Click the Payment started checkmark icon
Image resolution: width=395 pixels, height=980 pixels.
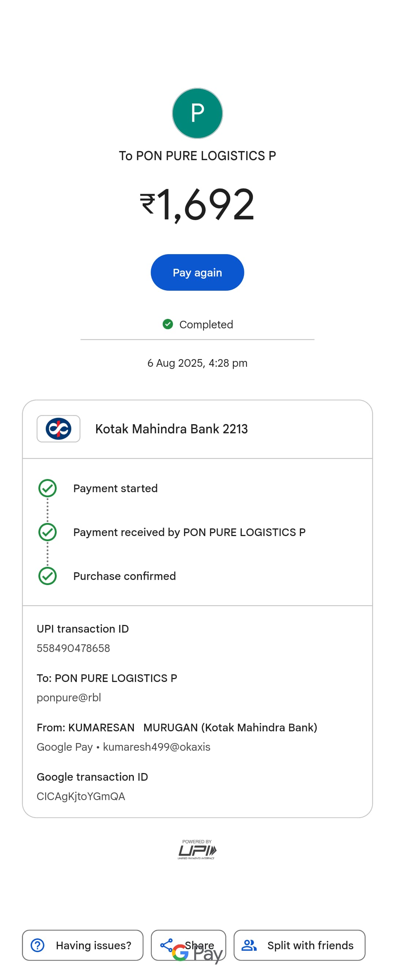(x=48, y=488)
